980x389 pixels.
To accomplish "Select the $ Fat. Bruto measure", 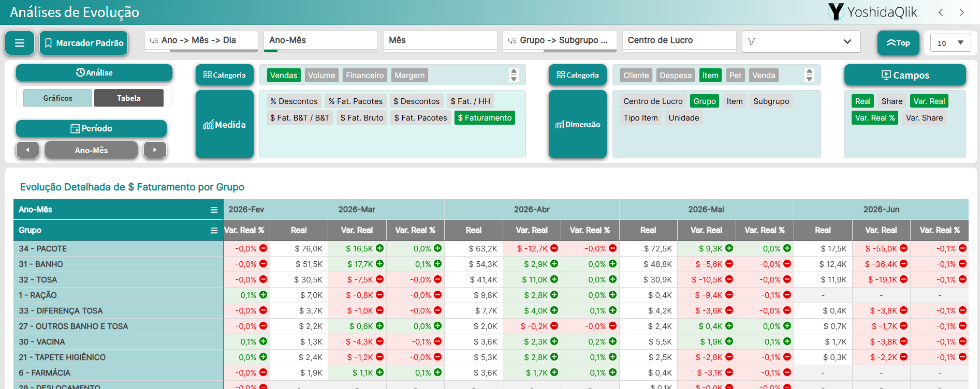I will [362, 118].
